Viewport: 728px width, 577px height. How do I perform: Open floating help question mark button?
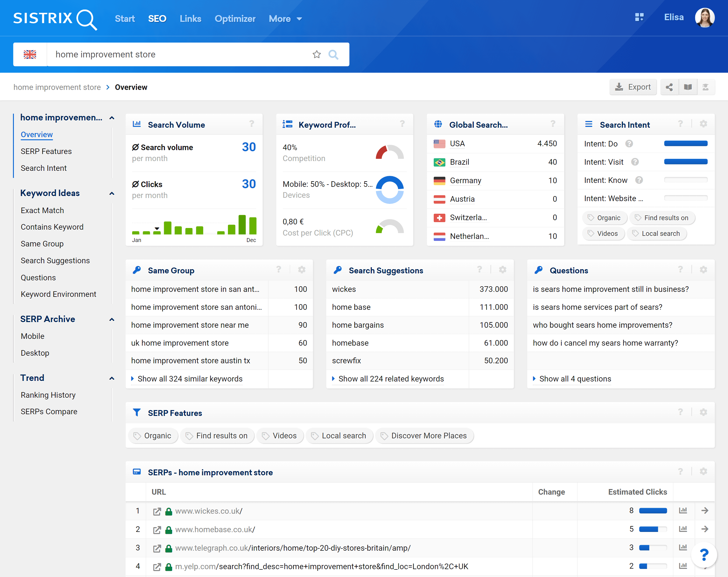click(x=704, y=555)
